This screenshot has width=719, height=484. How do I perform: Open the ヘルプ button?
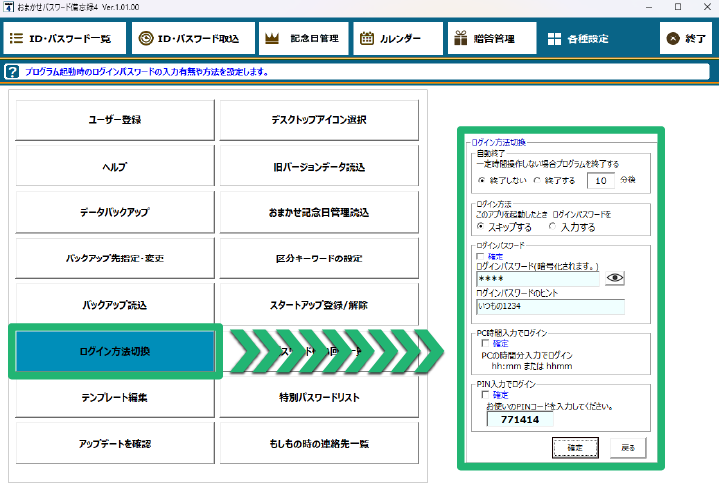[115, 166]
